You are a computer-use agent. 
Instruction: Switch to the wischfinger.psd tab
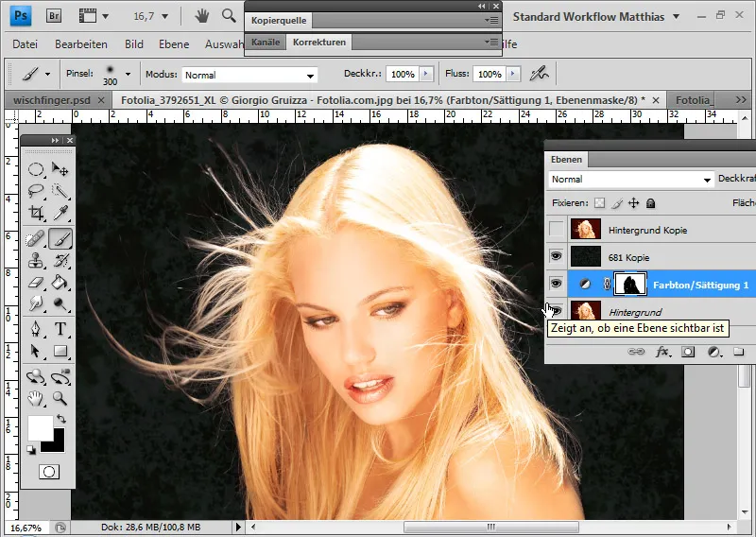point(52,100)
